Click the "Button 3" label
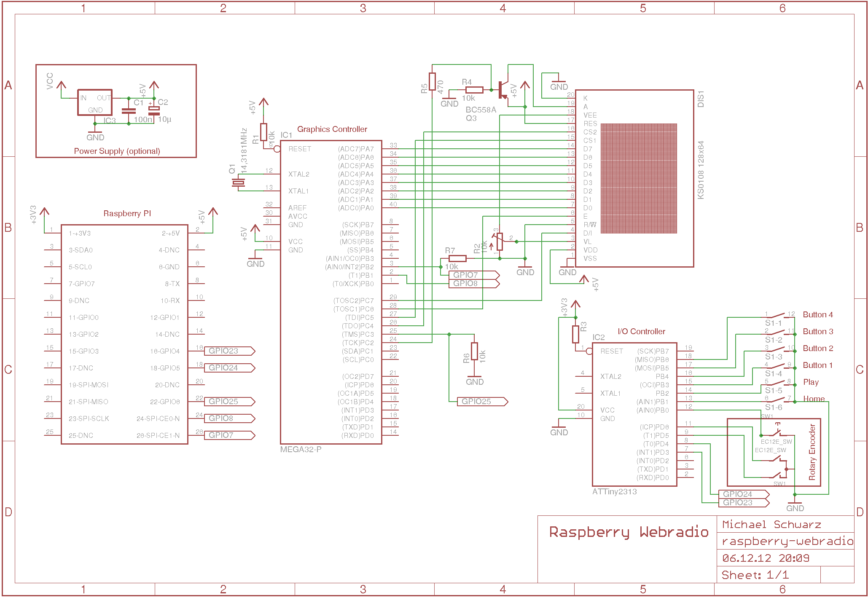This screenshot has width=868, height=598. 818,332
